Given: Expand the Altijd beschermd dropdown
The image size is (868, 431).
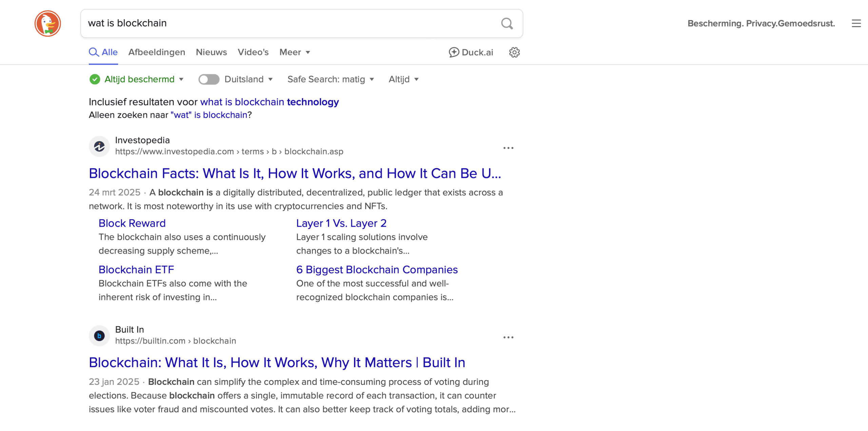Looking at the screenshot, I should [x=144, y=79].
